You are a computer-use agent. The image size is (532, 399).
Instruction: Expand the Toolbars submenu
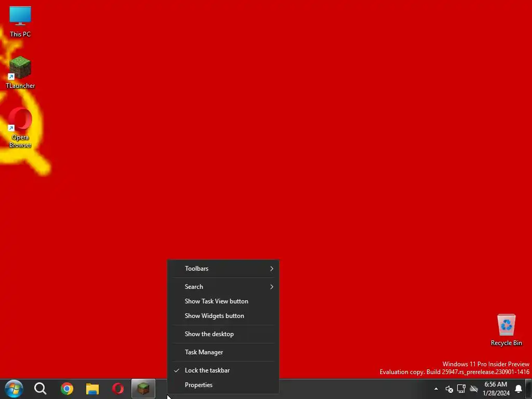click(223, 269)
